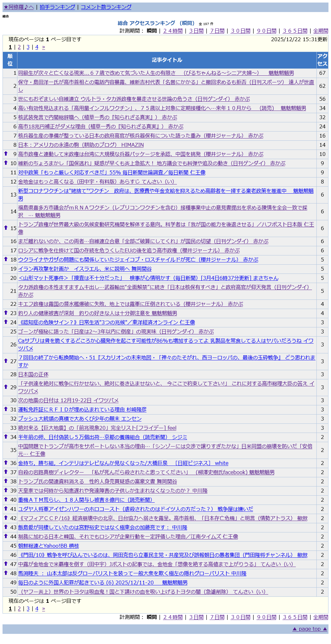This screenshot has width=331, height=644.
Task: Open rank 45 article 朝鮮総連とYahoo!BB
Action: click(x=49, y=546)
